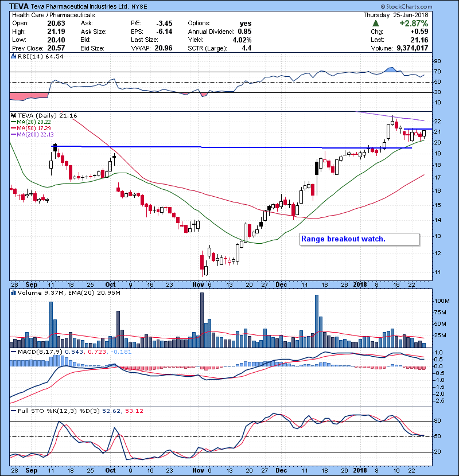Click the -2.5 level on the MACD axis
Image resolution: width=459 pixels, height=476 pixels.
[x=439, y=401]
